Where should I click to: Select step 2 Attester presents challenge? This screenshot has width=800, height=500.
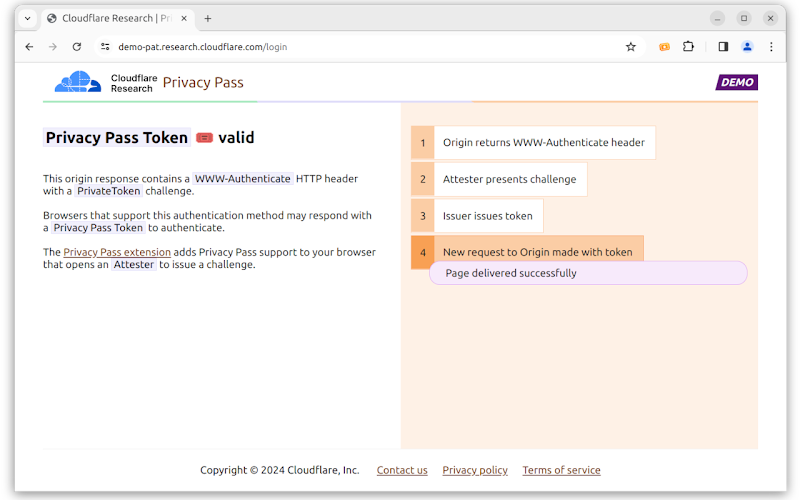point(499,179)
